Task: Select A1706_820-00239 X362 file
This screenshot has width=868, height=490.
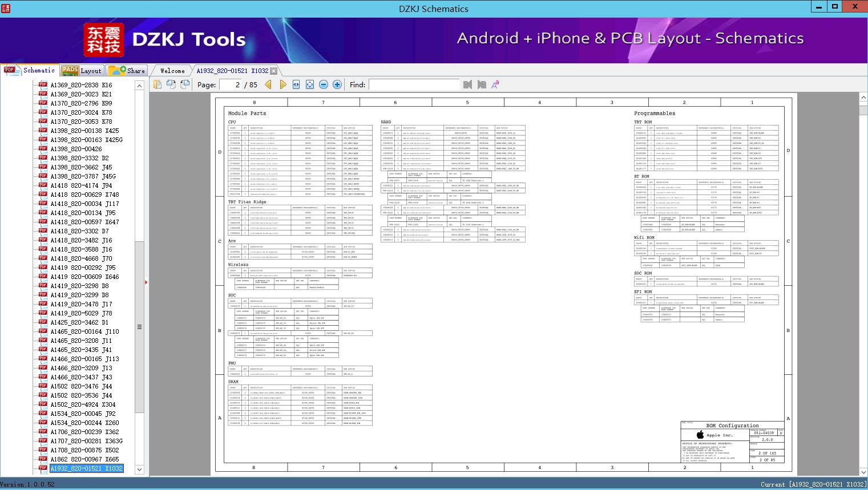Action: coord(84,432)
